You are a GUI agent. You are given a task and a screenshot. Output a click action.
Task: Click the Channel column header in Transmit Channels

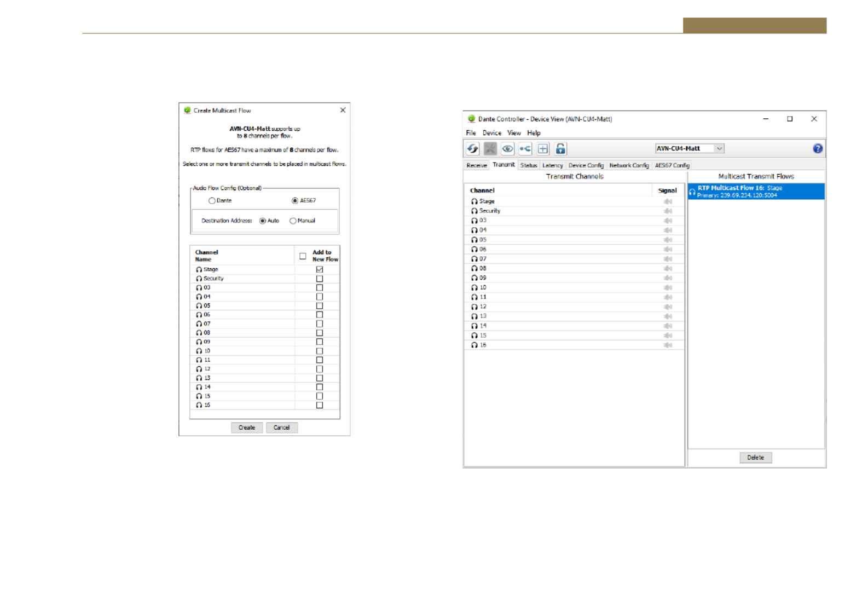(x=558, y=190)
